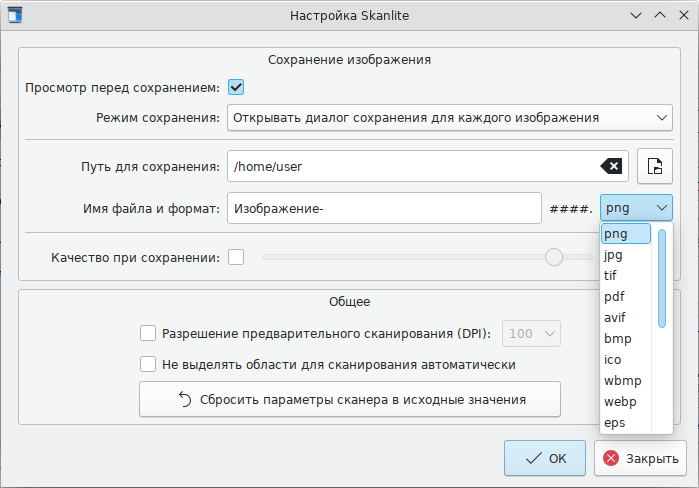Clear the save path with backspace icon
The width and height of the screenshot is (699, 488).
[611, 166]
